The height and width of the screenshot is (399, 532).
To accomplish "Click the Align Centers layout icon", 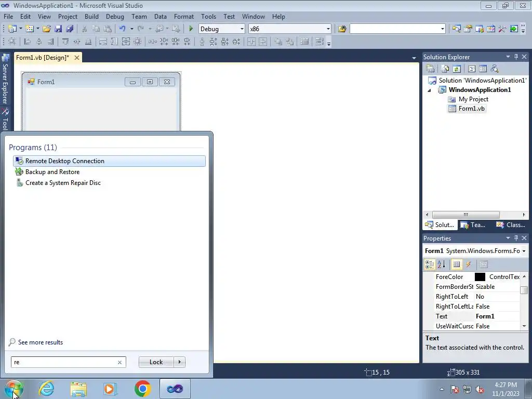I will click(x=39, y=42).
